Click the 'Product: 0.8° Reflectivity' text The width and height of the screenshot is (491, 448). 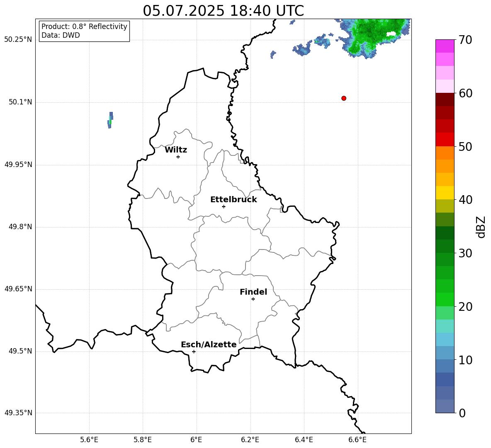pyautogui.click(x=84, y=26)
